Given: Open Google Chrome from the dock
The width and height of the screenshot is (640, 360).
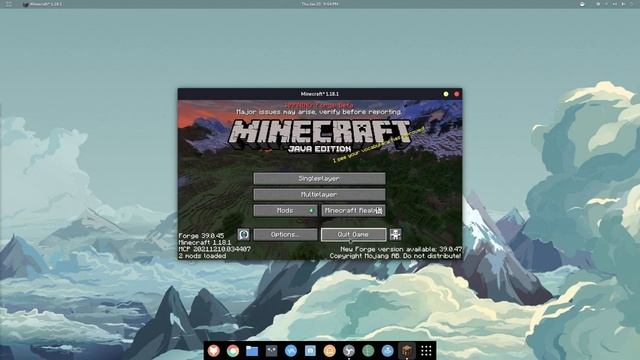Looking at the screenshot, I should point(233,351).
